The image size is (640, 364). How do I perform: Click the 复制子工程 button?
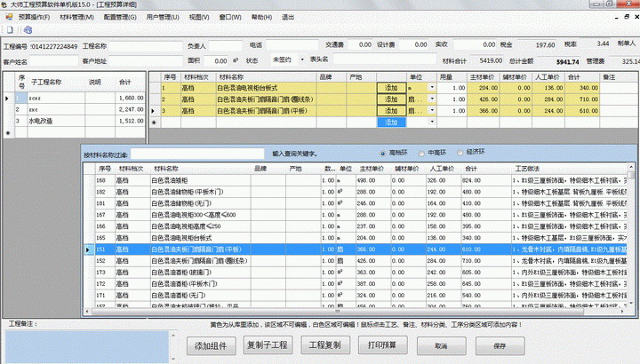pos(268,345)
